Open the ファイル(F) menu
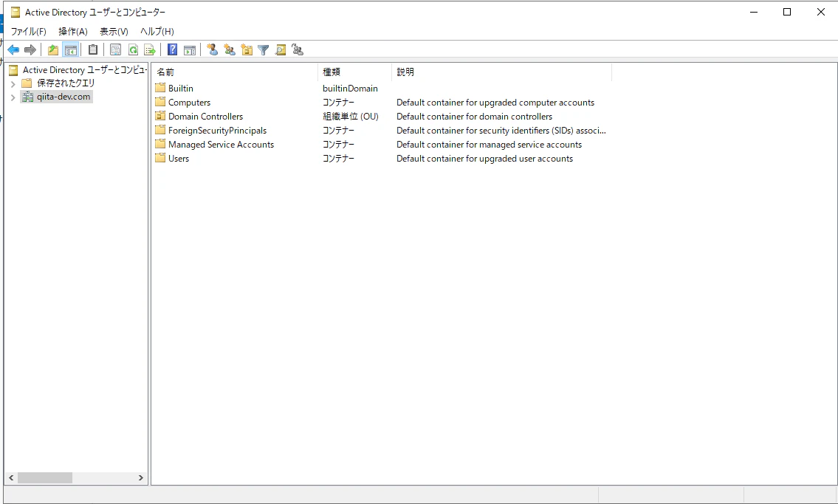 click(x=28, y=32)
